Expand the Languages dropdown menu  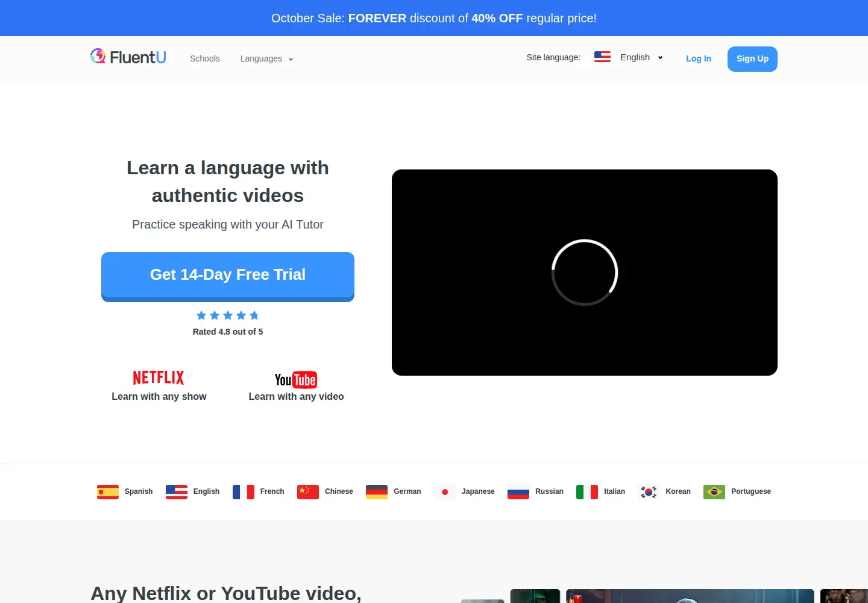tap(266, 58)
